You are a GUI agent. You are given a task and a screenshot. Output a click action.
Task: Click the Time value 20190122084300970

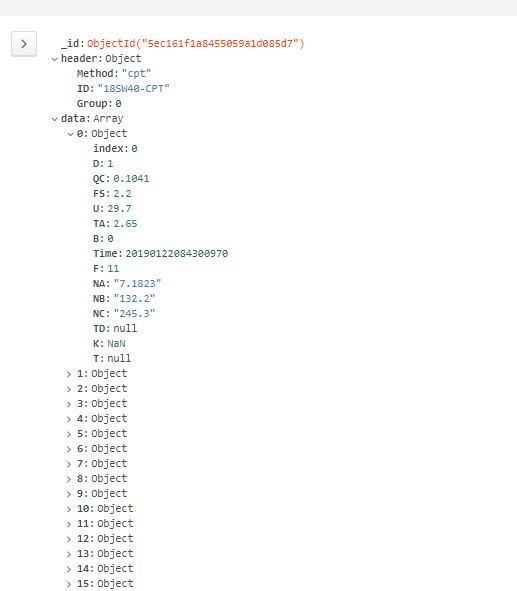click(x=177, y=254)
